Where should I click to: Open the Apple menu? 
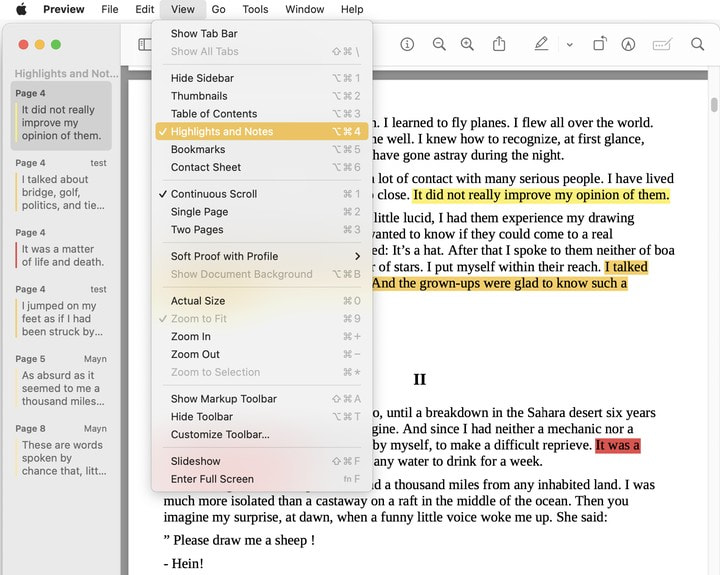[x=21, y=9]
